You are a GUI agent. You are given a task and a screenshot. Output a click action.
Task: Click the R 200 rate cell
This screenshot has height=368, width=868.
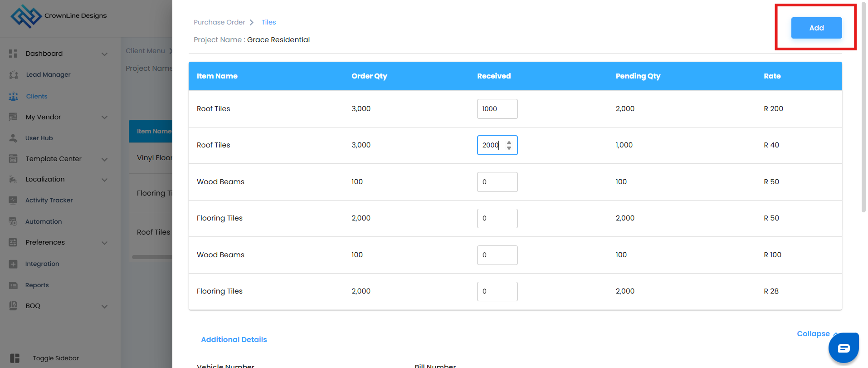773,109
